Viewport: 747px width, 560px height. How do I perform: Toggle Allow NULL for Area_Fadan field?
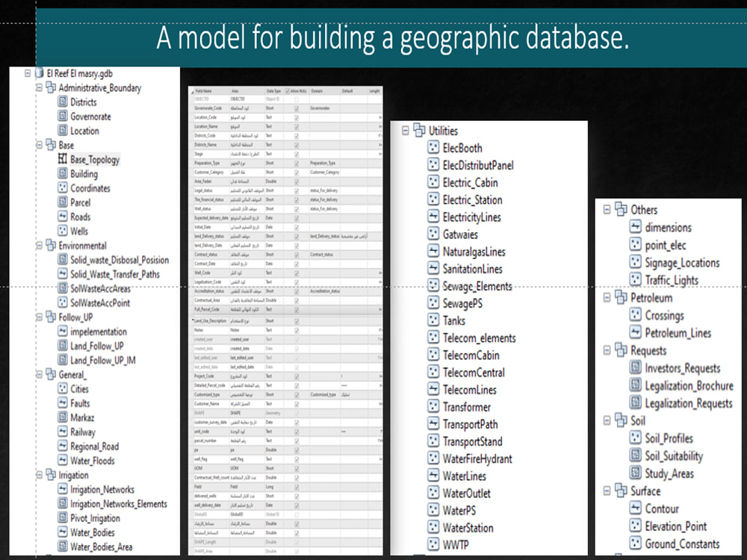297,182
